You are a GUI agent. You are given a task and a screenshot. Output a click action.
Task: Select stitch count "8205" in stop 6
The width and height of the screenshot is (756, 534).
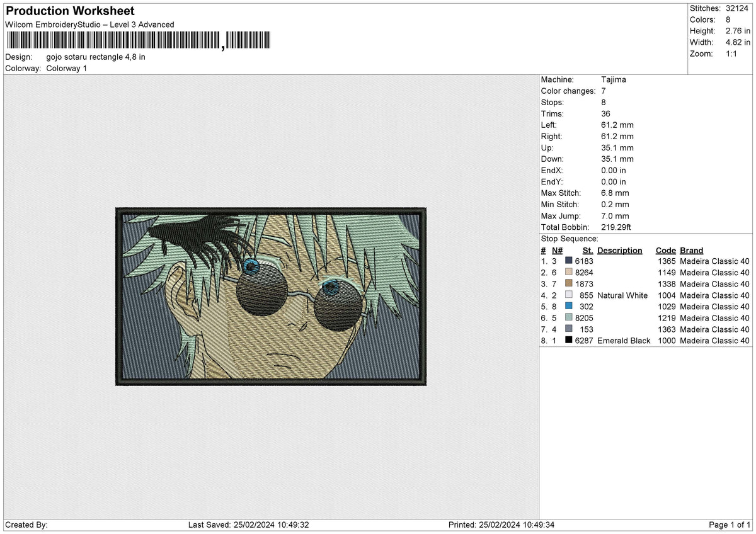584,318
